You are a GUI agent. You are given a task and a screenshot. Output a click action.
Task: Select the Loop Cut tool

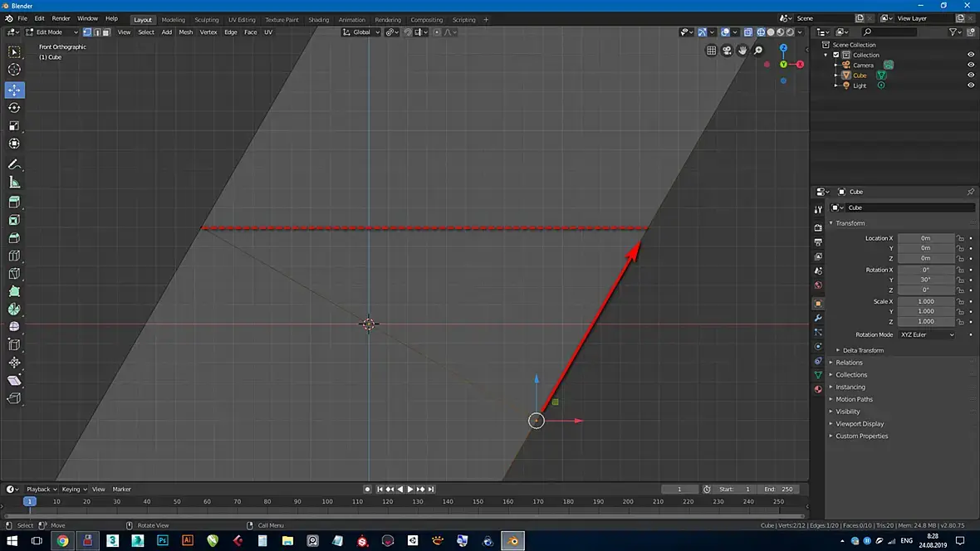pyautogui.click(x=14, y=256)
